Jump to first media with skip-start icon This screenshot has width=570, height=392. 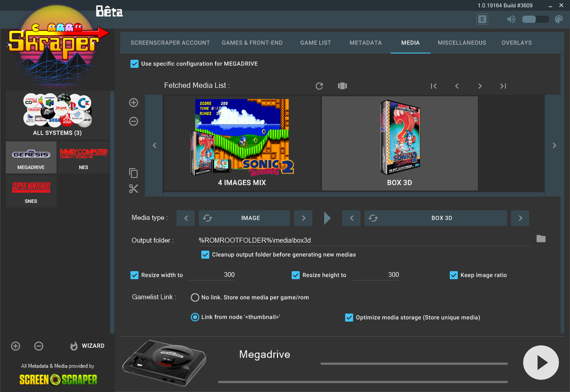point(434,86)
